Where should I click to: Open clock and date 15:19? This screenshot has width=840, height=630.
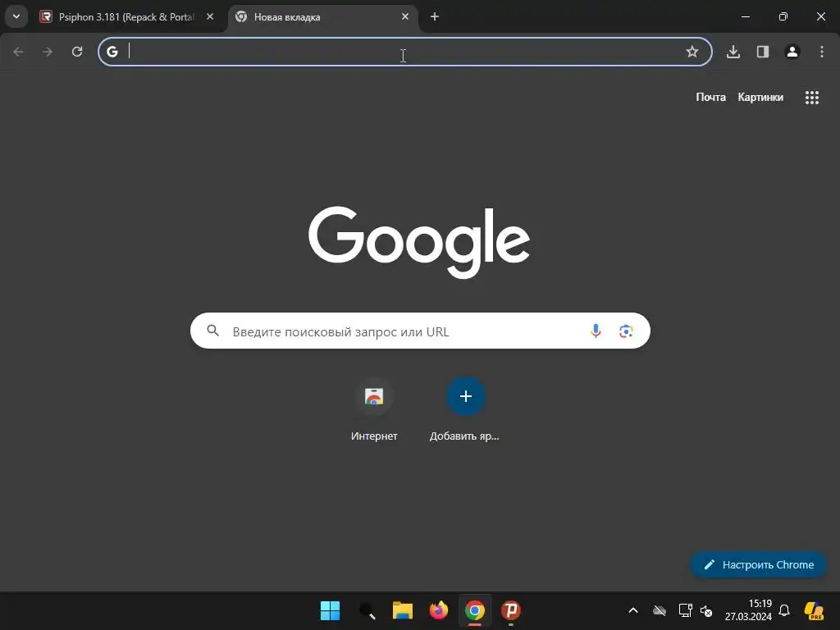click(748, 610)
